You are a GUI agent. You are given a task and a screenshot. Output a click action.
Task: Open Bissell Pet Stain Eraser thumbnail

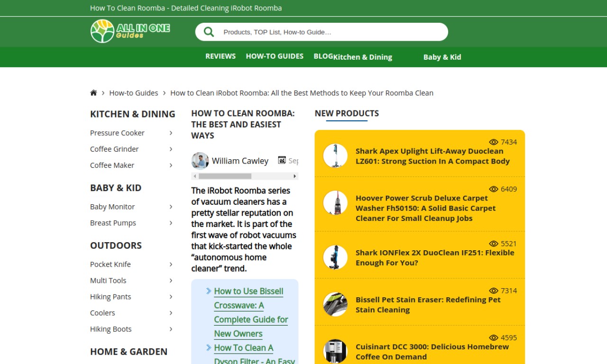point(335,304)
